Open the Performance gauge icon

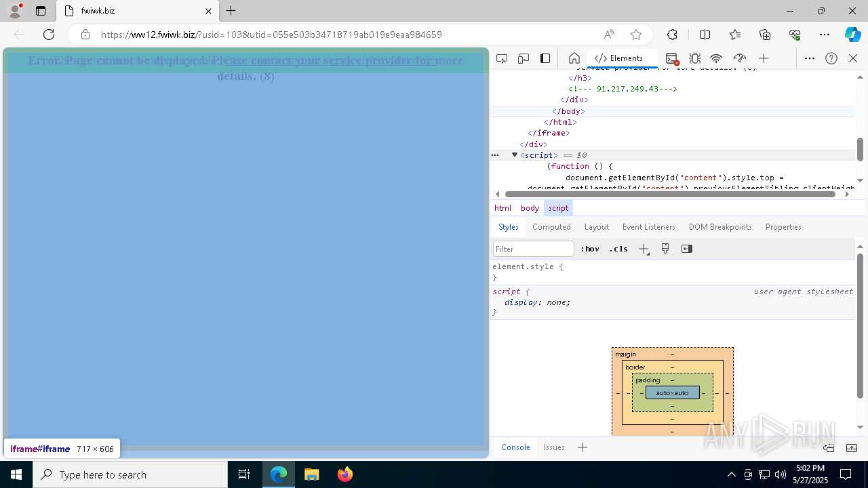740,58
